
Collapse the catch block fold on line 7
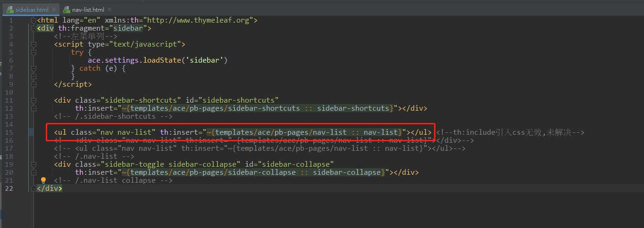click(x=33, y=68)
